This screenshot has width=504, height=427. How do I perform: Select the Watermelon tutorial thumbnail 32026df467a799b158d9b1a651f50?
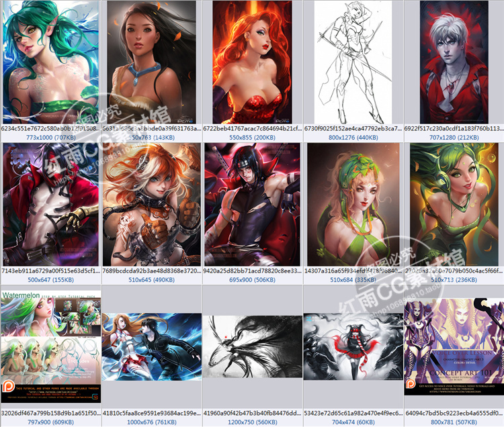[51, 346]
